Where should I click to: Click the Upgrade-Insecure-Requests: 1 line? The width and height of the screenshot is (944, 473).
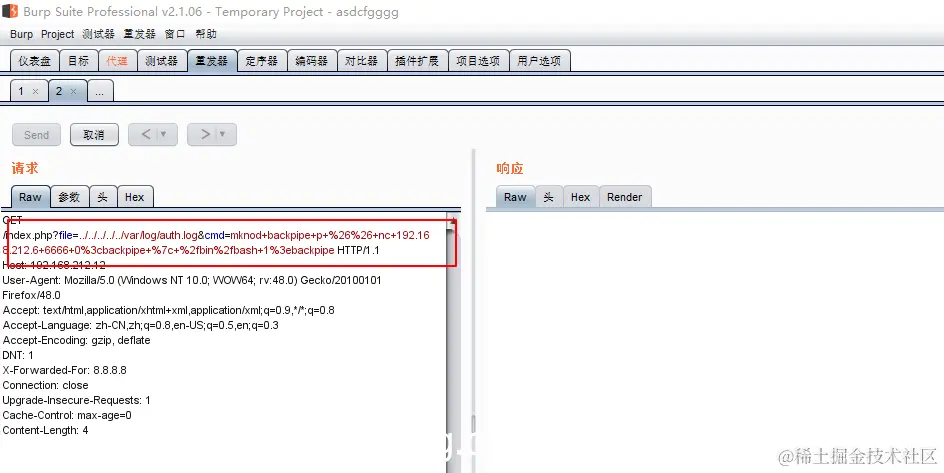click(76, 401)
